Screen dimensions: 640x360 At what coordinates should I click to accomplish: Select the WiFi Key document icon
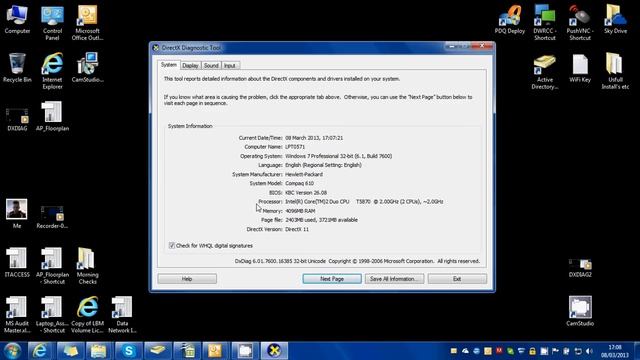click(x=580, y=68)
